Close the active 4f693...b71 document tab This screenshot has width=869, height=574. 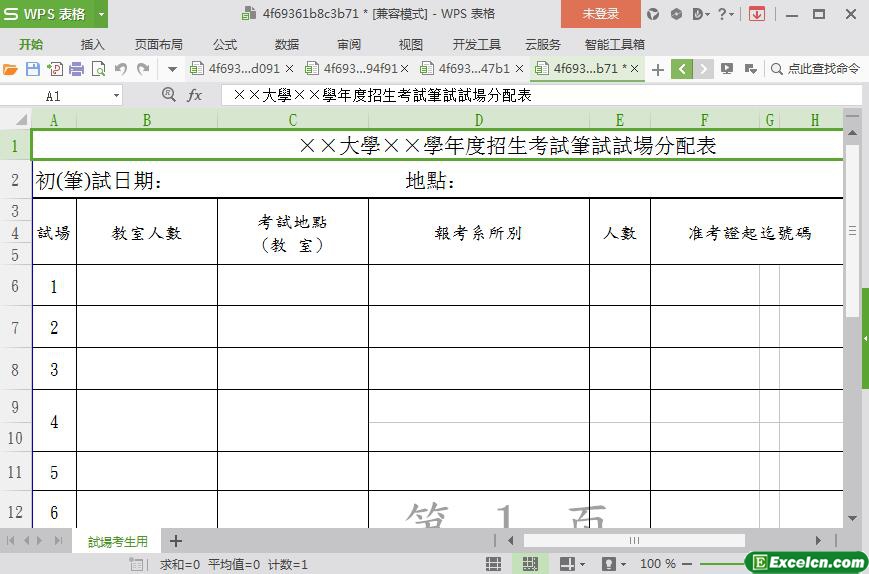(635, 69)
